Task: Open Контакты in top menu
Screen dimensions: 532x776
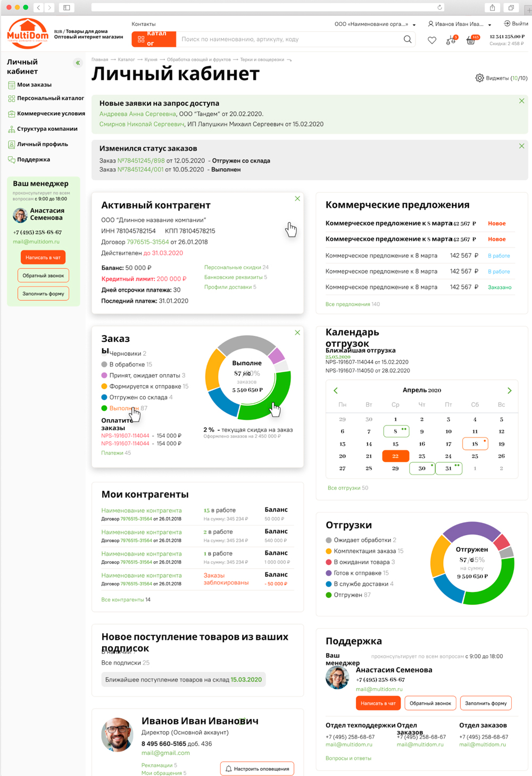Action: coord(144,24)
